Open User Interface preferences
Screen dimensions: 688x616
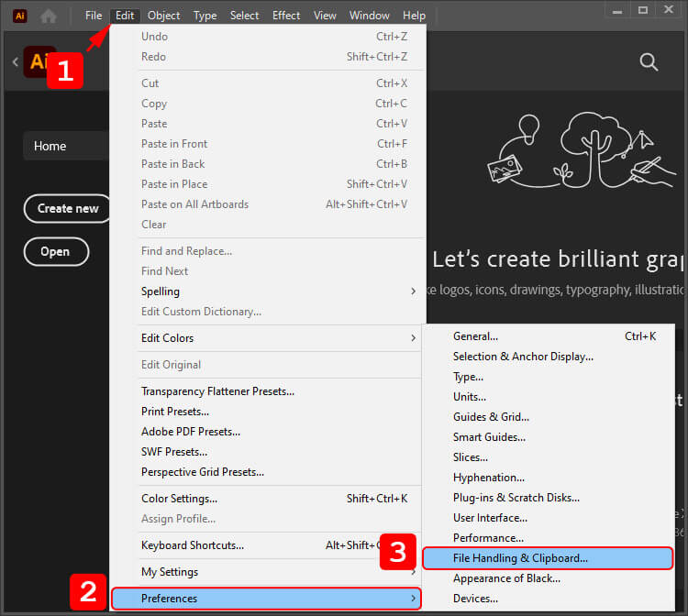point(548,518)
